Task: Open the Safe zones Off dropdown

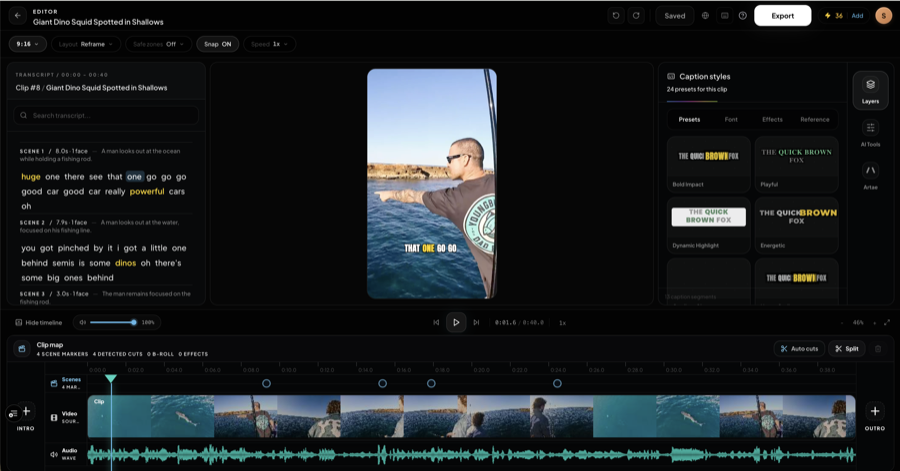Action: click(x=158, y=44)
